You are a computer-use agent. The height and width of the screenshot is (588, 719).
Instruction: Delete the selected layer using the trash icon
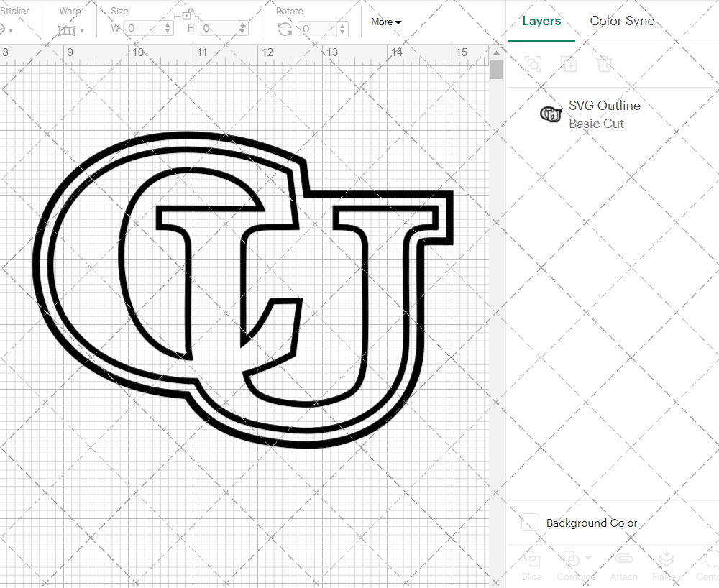click(605, 64)
